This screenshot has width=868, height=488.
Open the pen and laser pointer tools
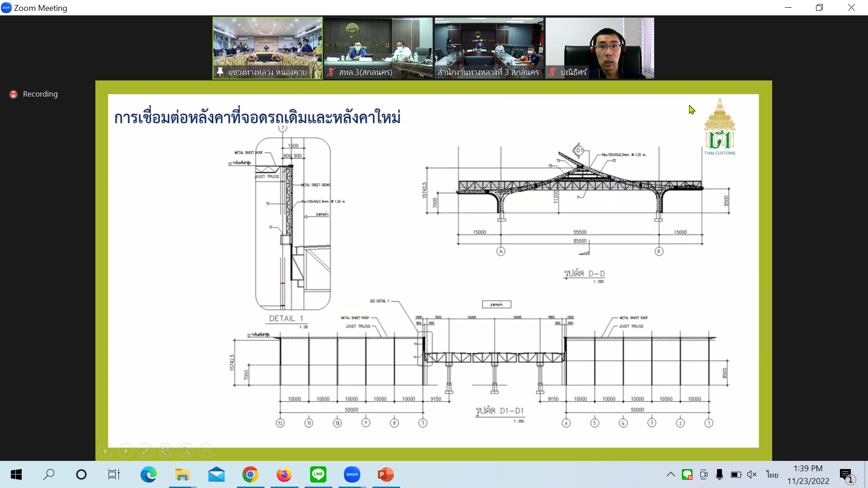(x=146, y=450)
